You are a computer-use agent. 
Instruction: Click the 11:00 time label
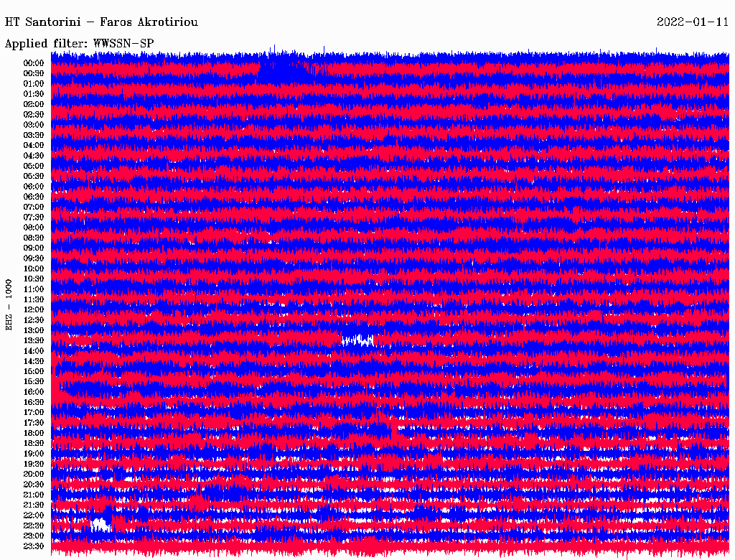pos(34,289)
